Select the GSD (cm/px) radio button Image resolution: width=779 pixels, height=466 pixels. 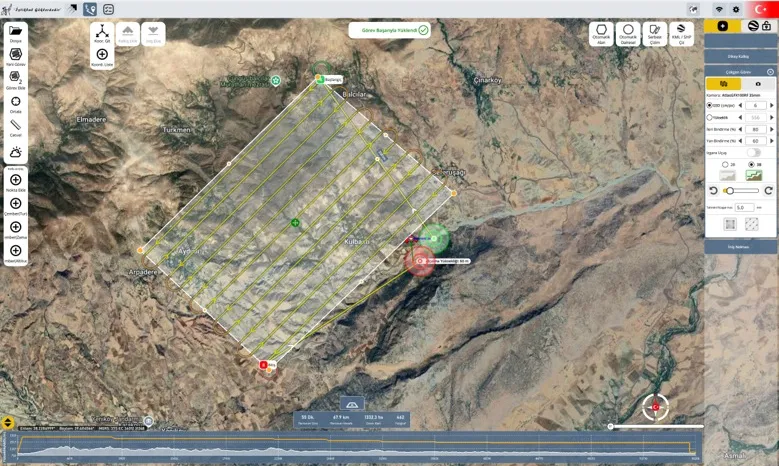709,105
